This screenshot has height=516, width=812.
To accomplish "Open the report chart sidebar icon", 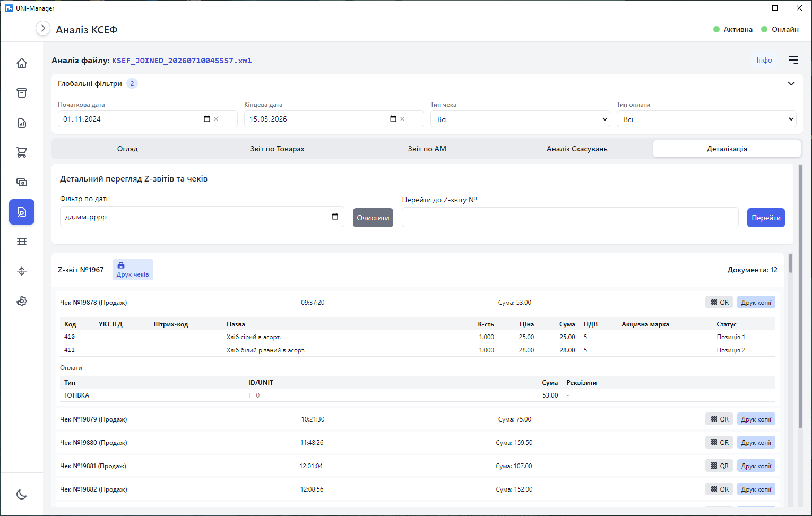I will pyautogui.click(x=22, y=123).
